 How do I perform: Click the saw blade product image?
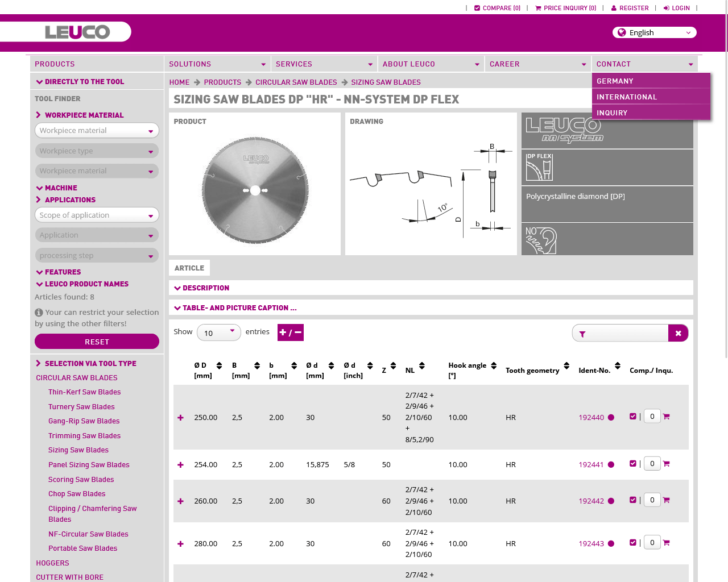(255, 190)
